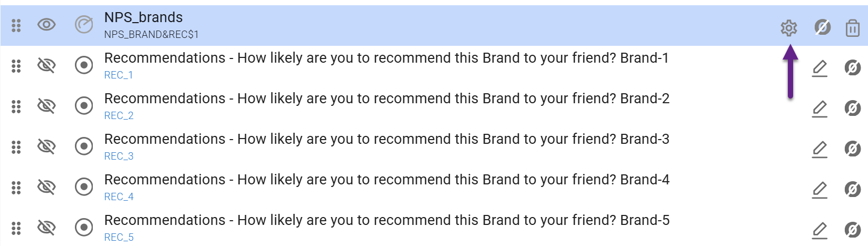868x246 pixels.
Task: Select the Brand-3 recommendation question text
Action: (x=387, y=139)
